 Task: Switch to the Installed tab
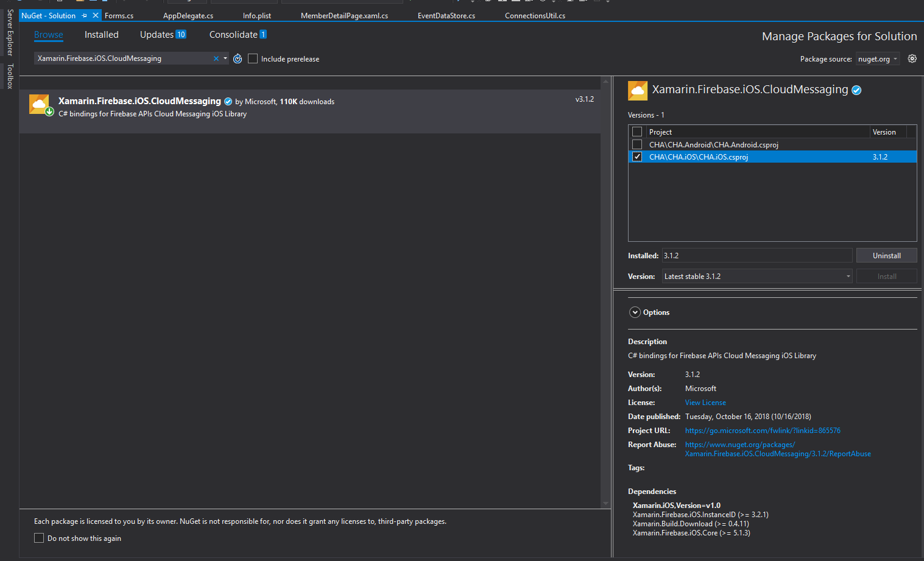click(102, 35)
